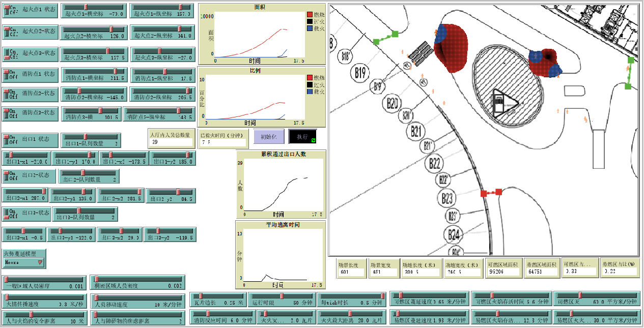Viewport: 644px width, 328px height.
Task: Set the 一般区域人员密度 slider
Action: point(44,283)
